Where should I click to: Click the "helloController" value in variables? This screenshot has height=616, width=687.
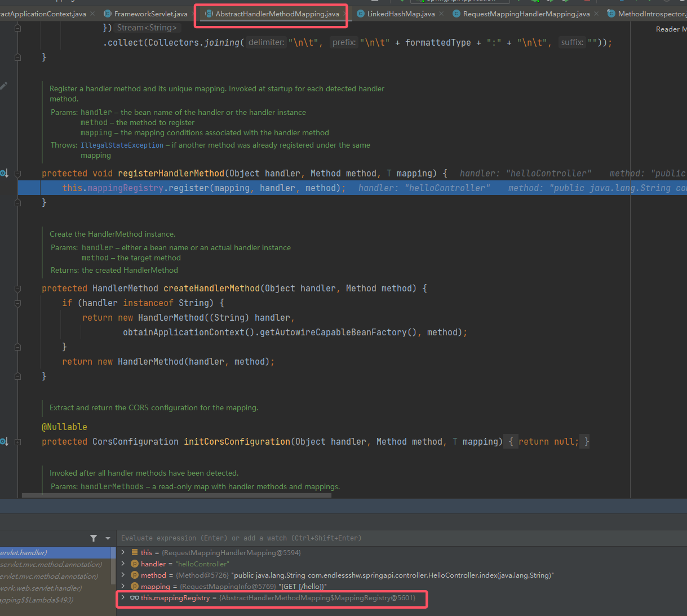pyautogui.click(x=202, y=564)
